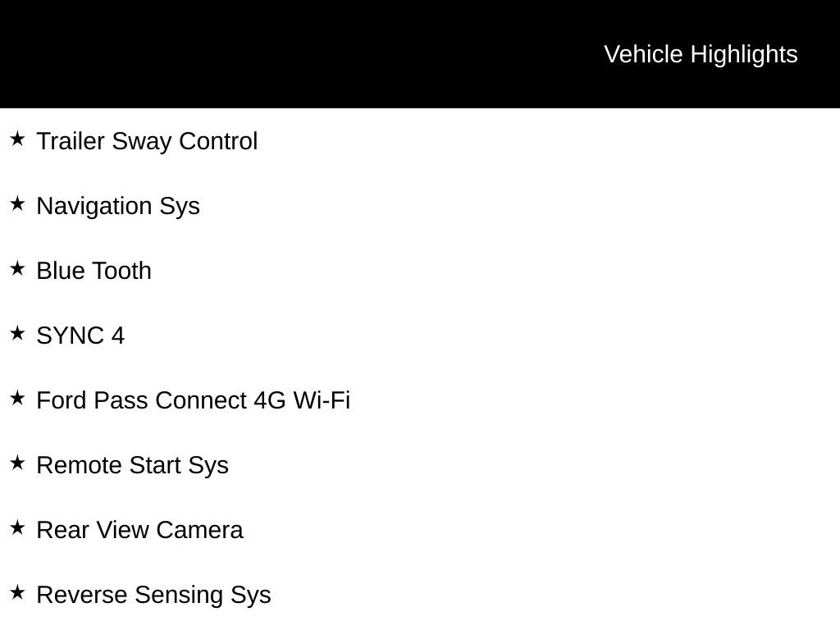Click the Vehicle Highlights header title
This screenshot has width=840, height=630.
click(701, 54)
